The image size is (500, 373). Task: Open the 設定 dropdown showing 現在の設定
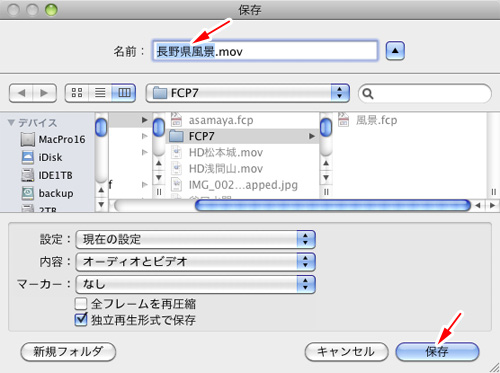pos(195,239)
